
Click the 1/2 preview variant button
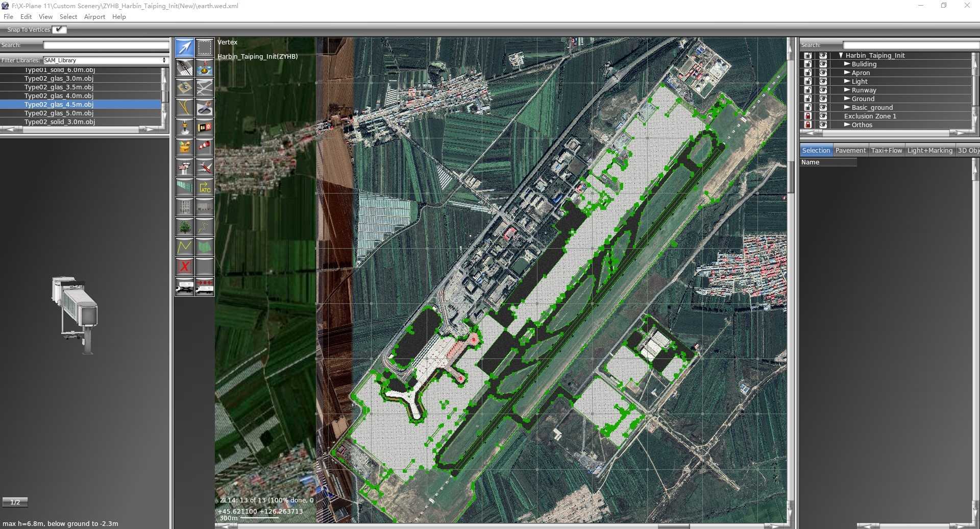tap(15, 502)
